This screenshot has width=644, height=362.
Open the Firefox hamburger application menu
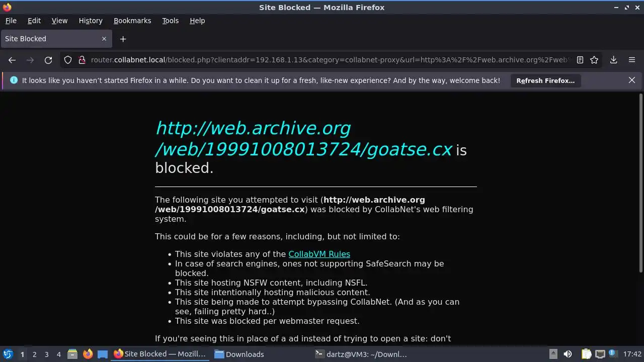(632, 60)
